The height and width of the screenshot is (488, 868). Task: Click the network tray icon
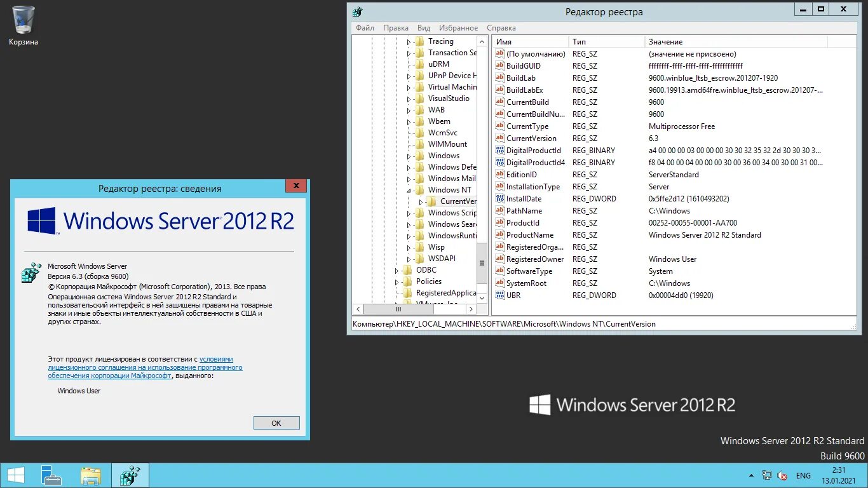pyautogui.click(x=767, y=475)
